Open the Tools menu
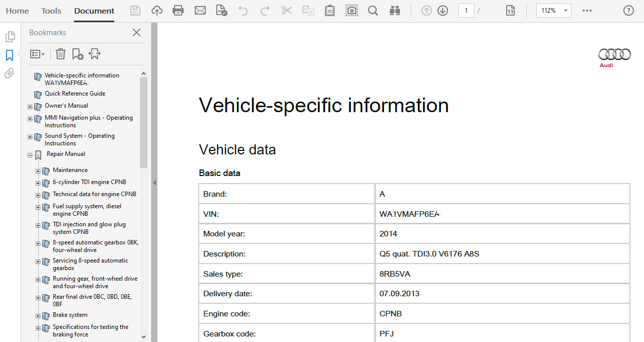The width and height of the screenshot is (644, 342). [x=51, y=10]
